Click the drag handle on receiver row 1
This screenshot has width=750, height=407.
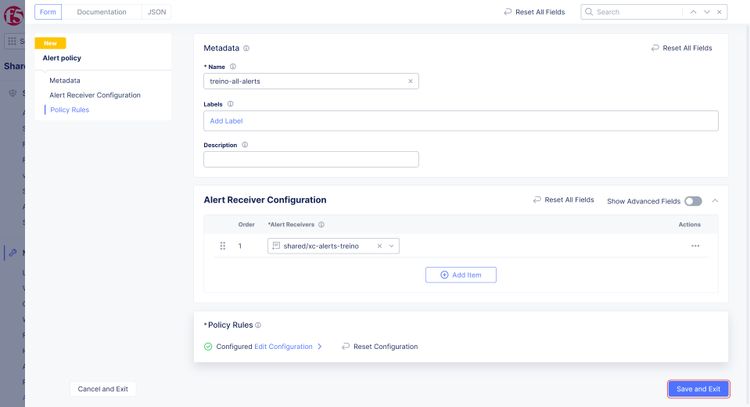point(222,246)
